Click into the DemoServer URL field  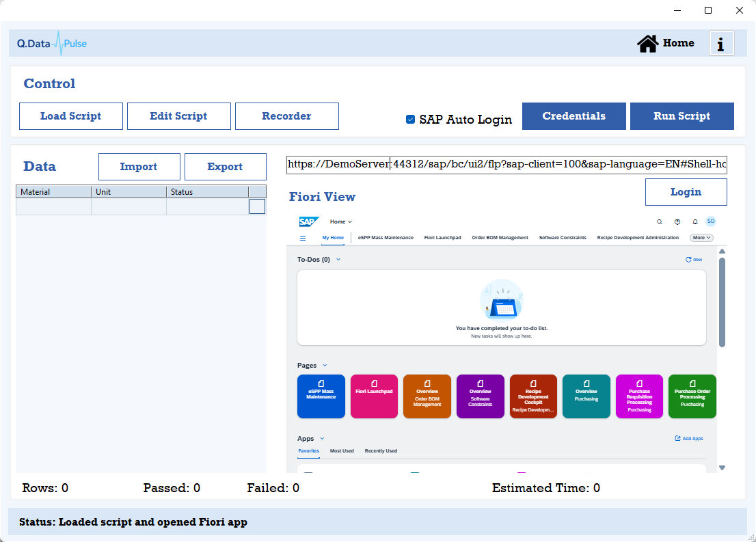click(507, 165)
